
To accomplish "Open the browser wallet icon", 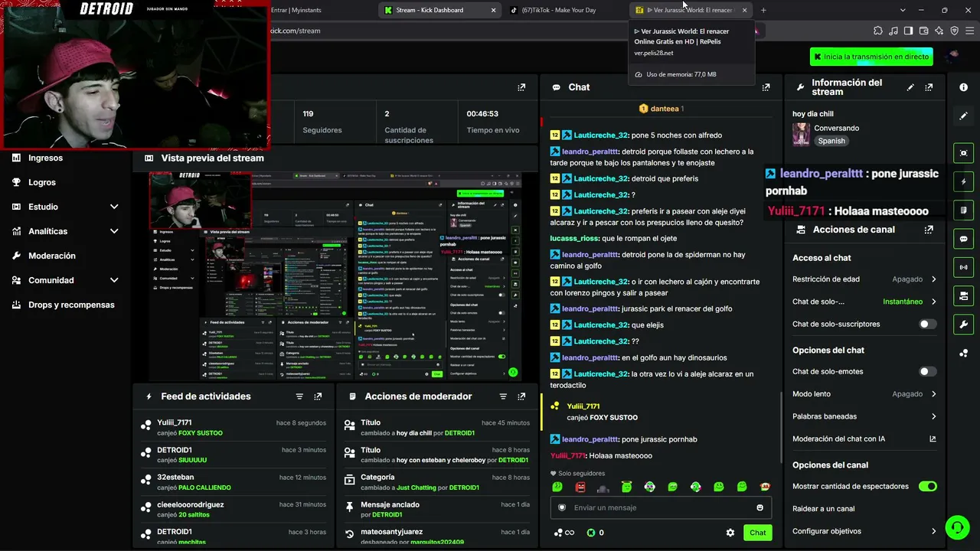I will coord(924,31).
